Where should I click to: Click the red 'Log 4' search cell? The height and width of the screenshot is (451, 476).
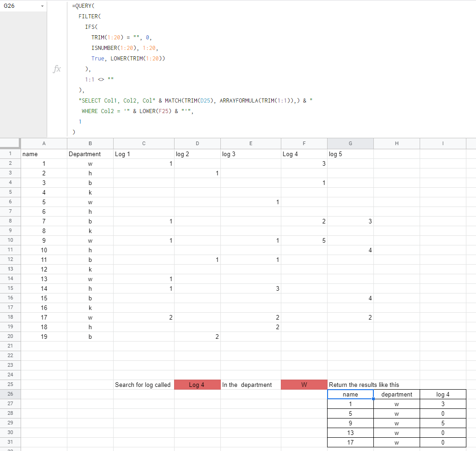[197, 385]
